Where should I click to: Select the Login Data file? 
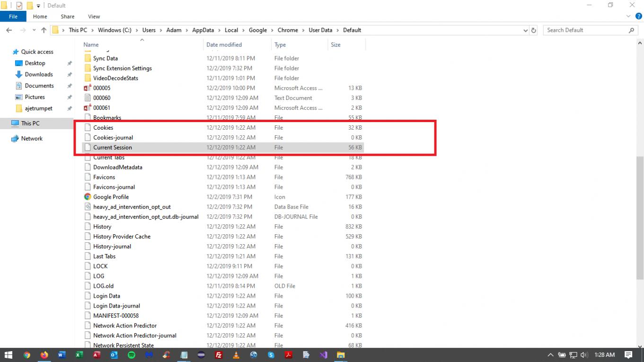106,296
